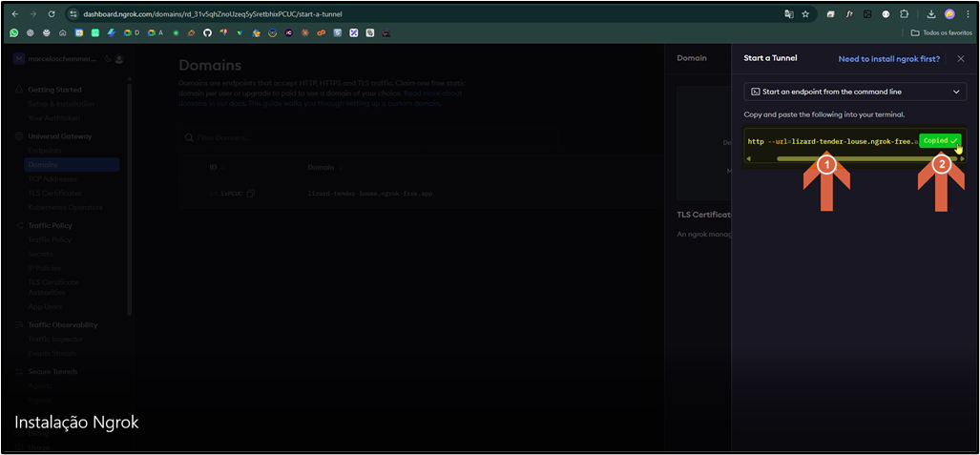Open WhatsApp bookmark in bookmarks bar
The width and height of the screenshot is (980, 455).
tap(13, 32)
